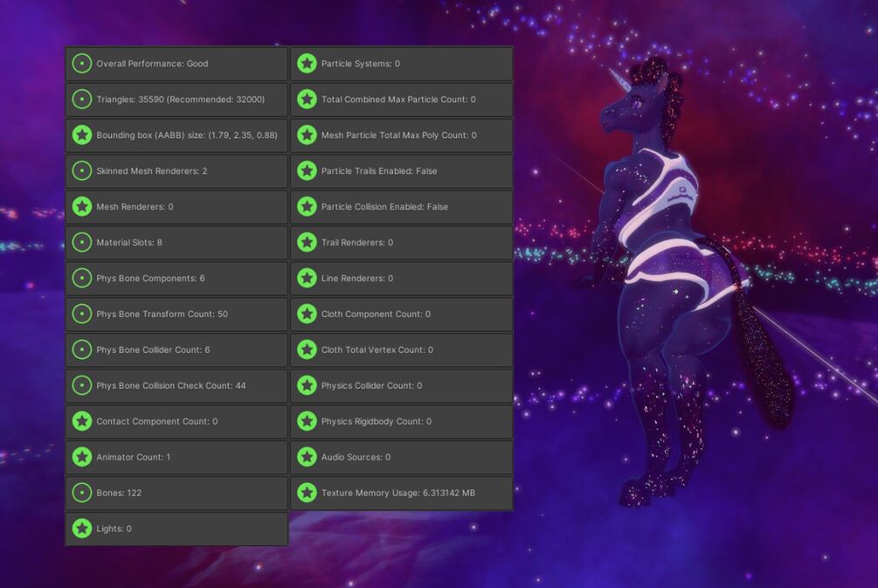Select 'Physics Rigidbody Count: 0' text
This screenshot has width=878, height=588.
point(377,422)
